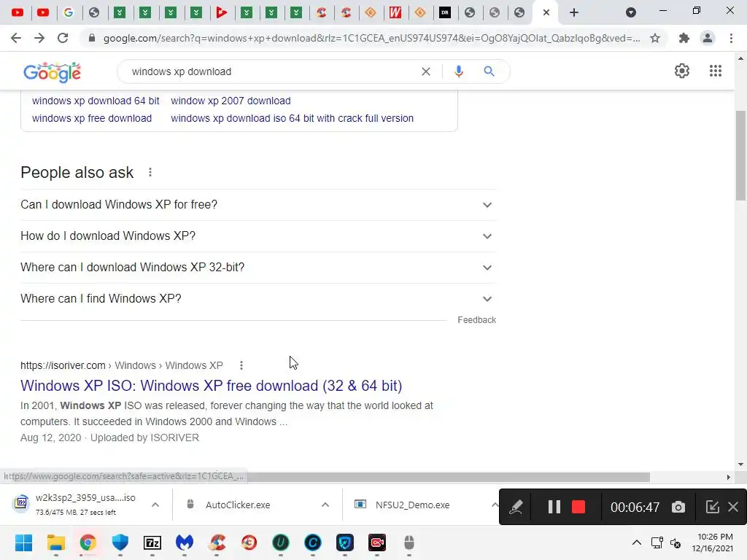Image resolution: width=747 pixels, height=560 pixels.
Task: Bookmark this page with the star
Action: pyautogui.click(x=655, y=38)
